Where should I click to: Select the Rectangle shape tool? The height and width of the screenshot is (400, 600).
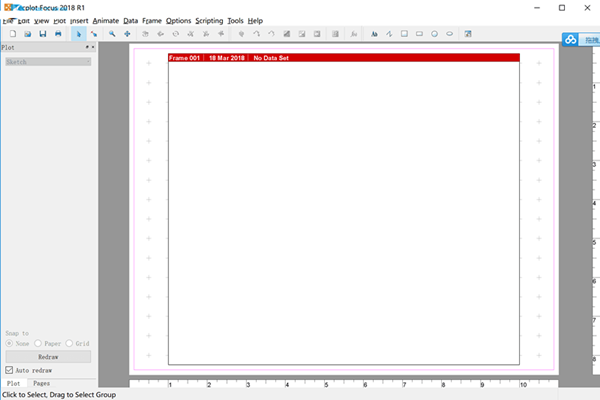(419, 34)
